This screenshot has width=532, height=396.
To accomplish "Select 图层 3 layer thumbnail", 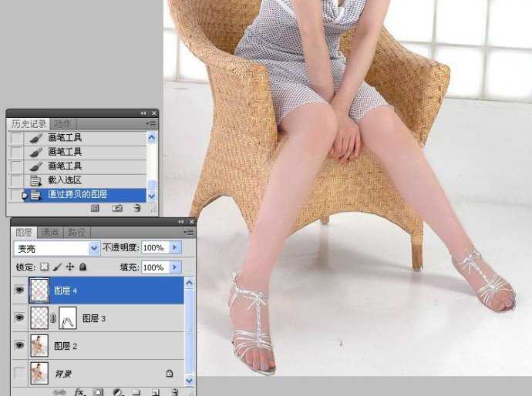I will (39, 318).
